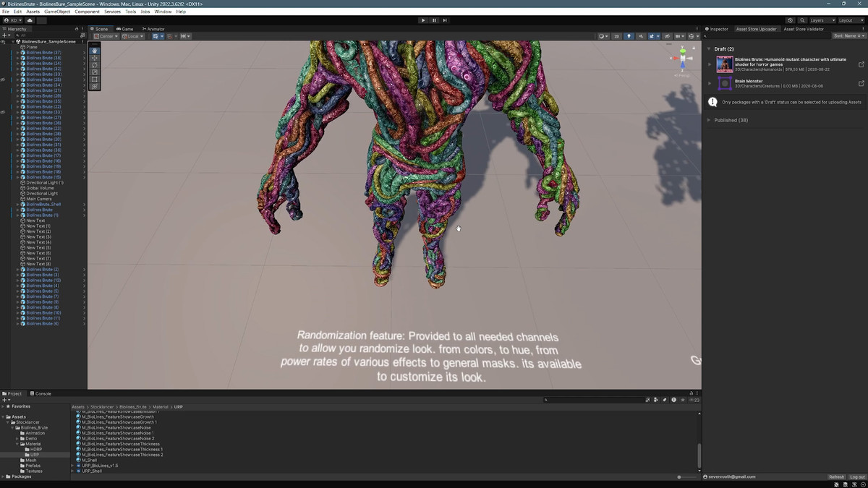The width and height of the screenshot is (868, 488).
Task: Click the Material breadcrumb in Project path
Action: [x=161, y=407]
